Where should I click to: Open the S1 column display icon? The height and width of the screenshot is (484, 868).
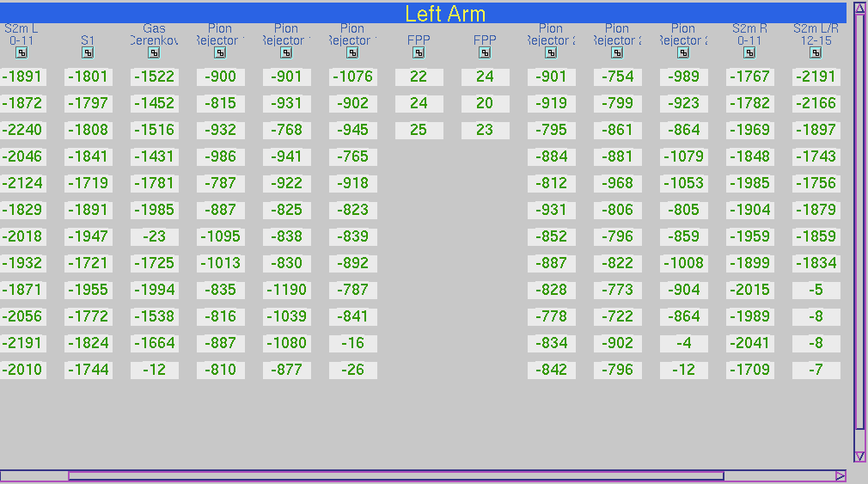pos(88,53)
